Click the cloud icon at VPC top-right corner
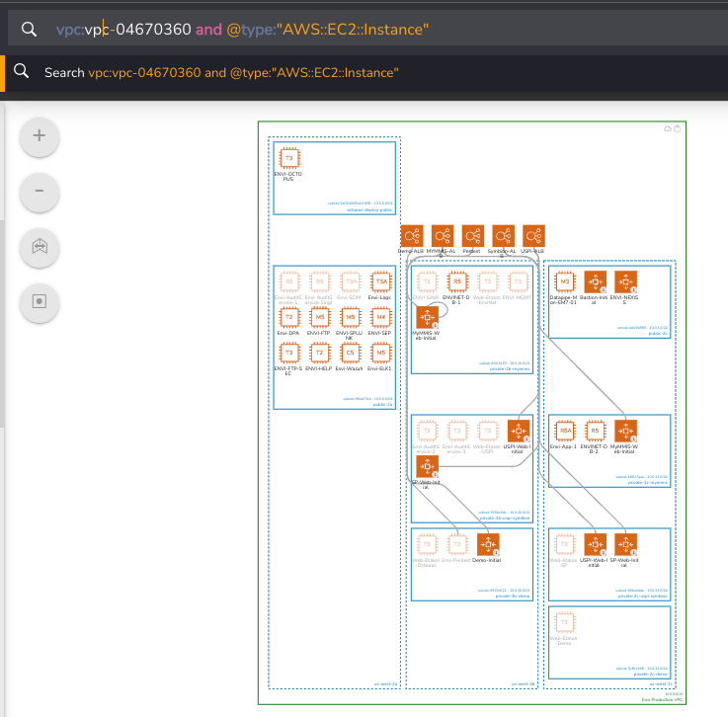Image resolution: width=728 pixels, height=717 pixels. [x=668, y=128]
